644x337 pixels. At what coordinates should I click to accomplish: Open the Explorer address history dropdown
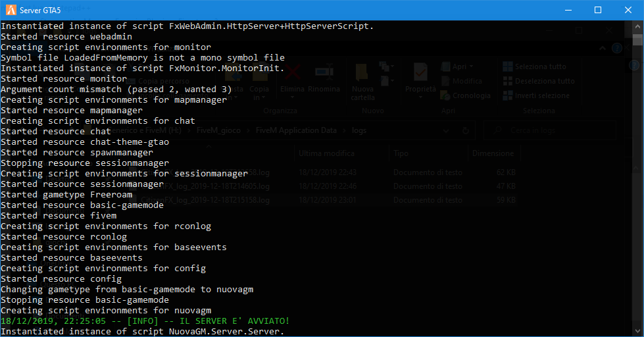coord(446,131)
